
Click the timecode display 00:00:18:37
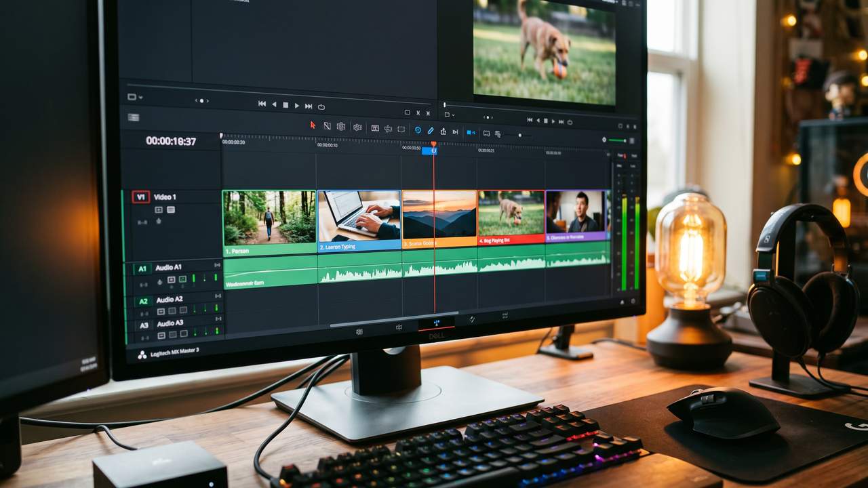click(171, 141)
